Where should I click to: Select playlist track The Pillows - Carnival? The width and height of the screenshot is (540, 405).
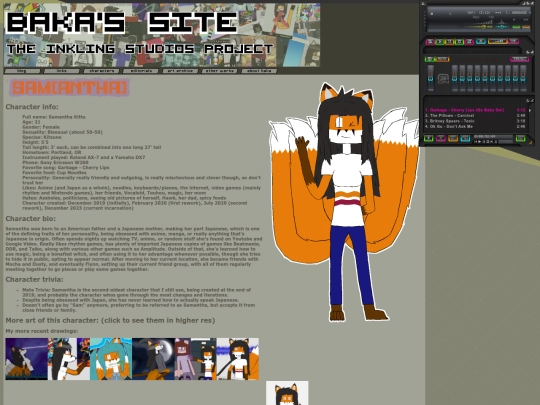coord(475,116)
